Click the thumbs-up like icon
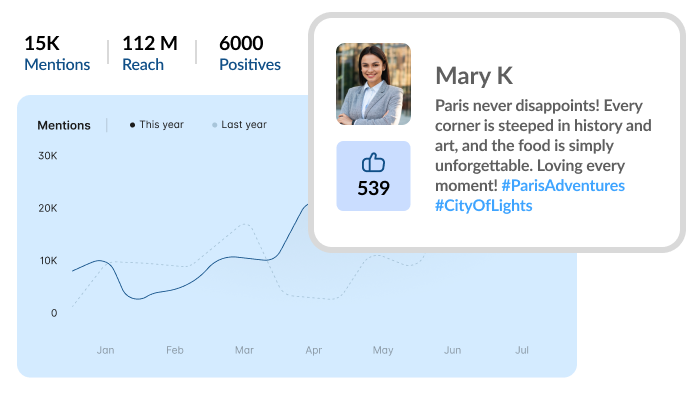 [x=373, y=163]
